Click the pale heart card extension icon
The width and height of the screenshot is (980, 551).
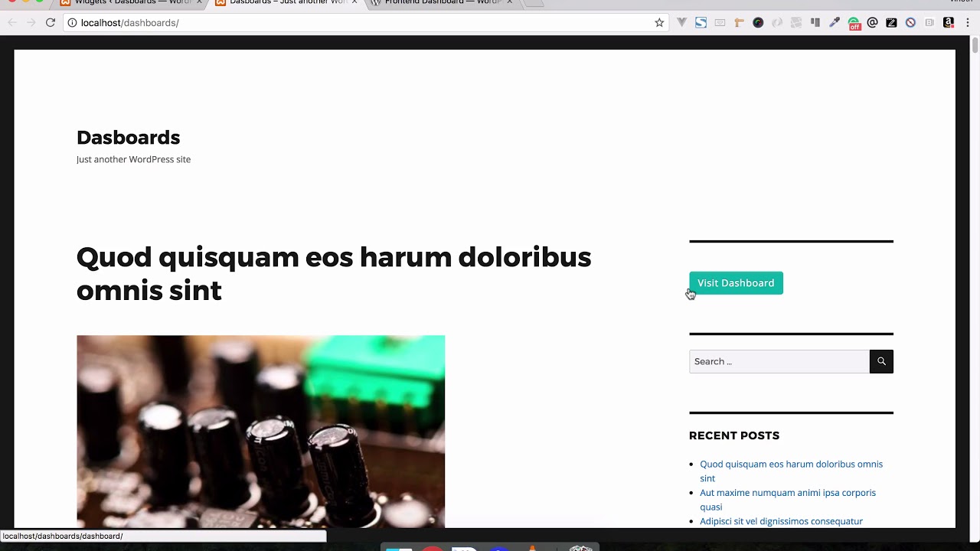[x=720, y=23]
